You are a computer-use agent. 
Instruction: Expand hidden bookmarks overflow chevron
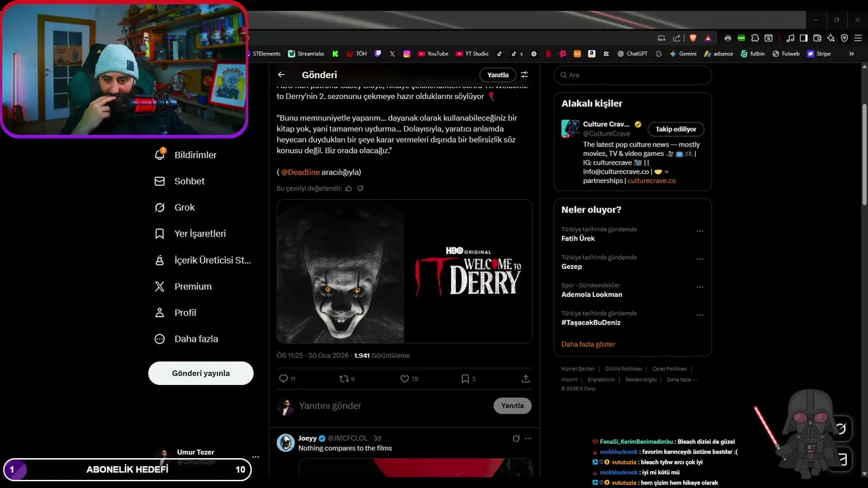(x=851, y=54)
